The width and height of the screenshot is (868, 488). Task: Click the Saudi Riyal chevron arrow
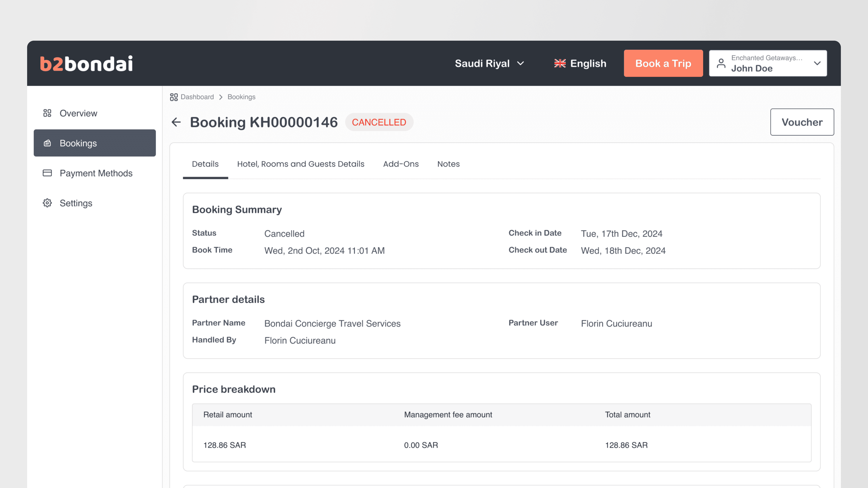(521, 63)
